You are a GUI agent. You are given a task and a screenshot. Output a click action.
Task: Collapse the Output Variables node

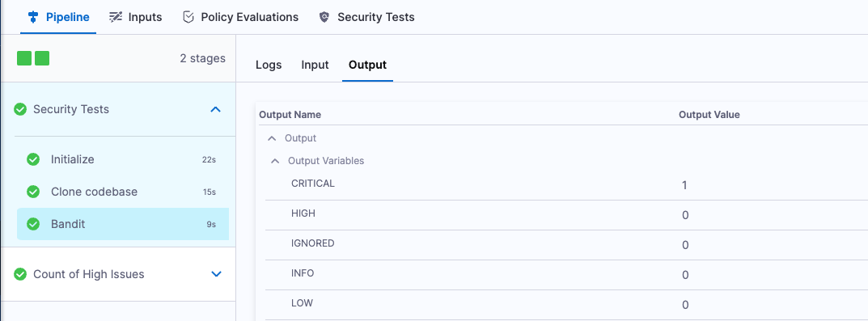tap(274, 161)
